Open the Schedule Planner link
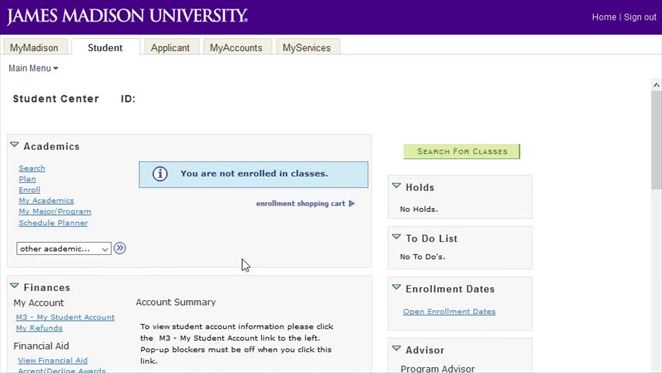Viewport: 662px width, 373px height. 53,223
